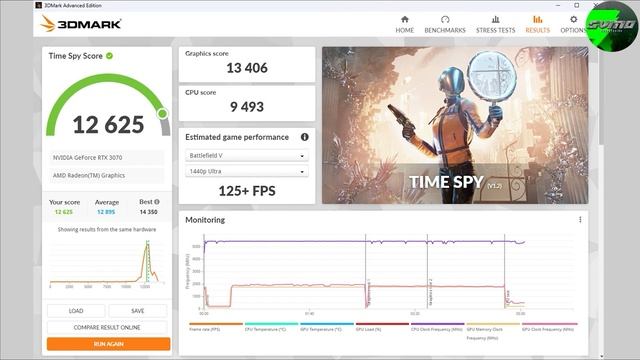The width and height of the screenshot is (640, 360).
Task: Toggle CPU Clock Frequency legend series
Action: [x=437, y=327]
